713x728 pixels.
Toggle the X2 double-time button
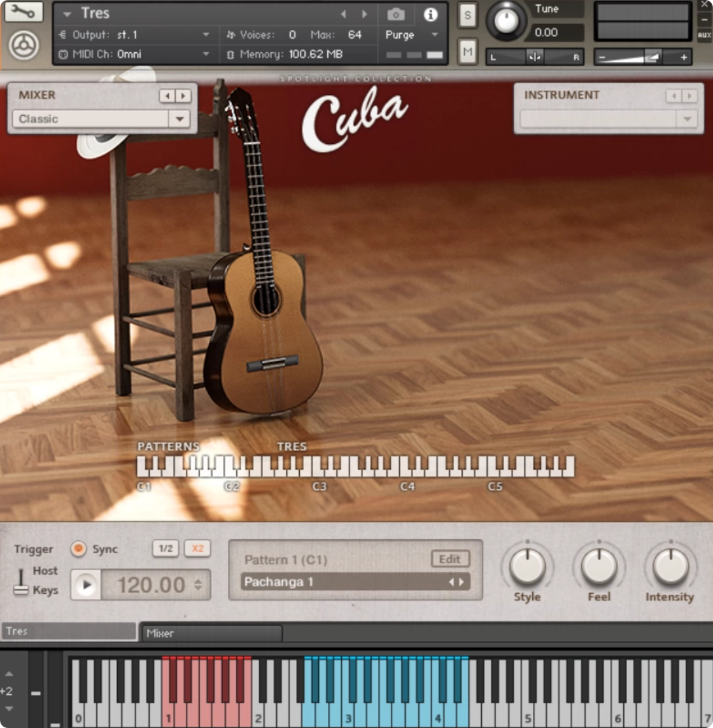(197, 549)
